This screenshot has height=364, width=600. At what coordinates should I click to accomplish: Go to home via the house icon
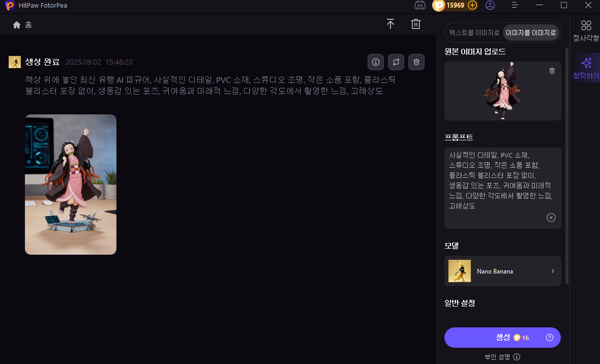point(16,25)
